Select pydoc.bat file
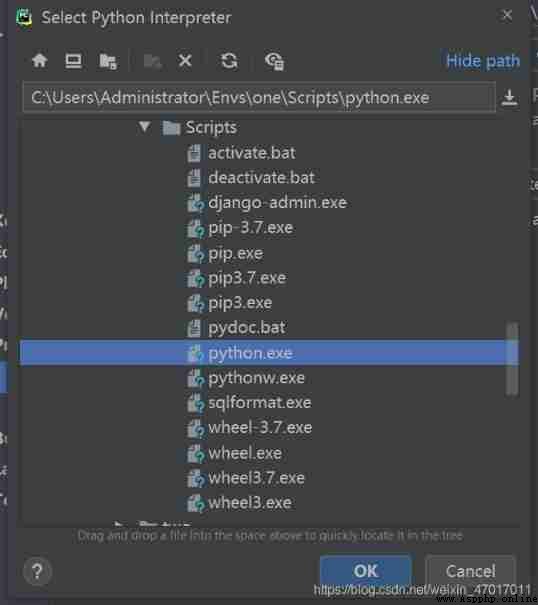 coord(236,328)
